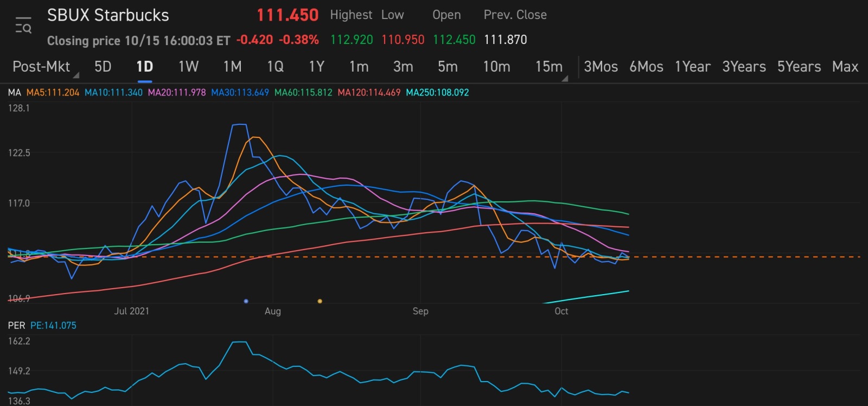Image resolution: width=868 pixels, height=406 pixels.
Task: Click the MA250:108.092 indicator value
Action: point(437,92)
